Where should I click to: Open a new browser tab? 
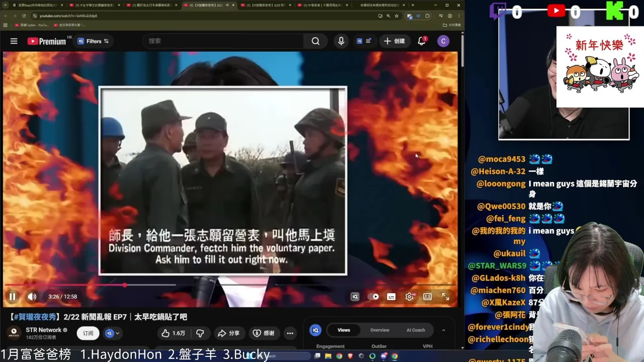(413, 5)
